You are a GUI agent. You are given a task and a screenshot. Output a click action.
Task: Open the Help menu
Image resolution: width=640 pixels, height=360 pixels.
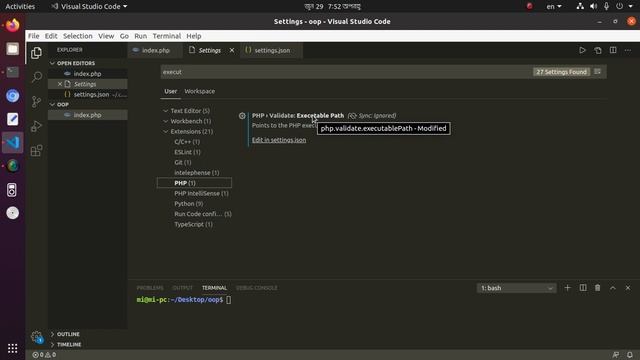tap(193, 36)
